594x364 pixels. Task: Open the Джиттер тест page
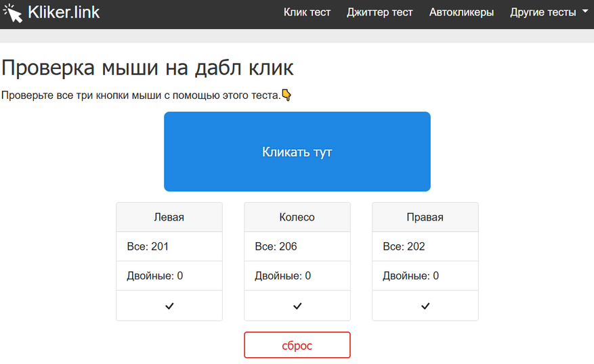(x=379, y=12)
